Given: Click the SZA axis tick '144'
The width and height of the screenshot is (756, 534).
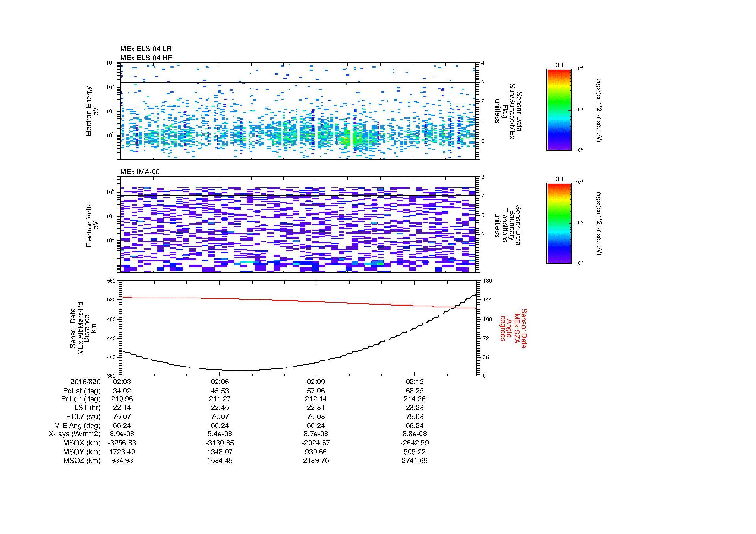Looking at the screenshot, I should pyautogui.click(x=487, y=300).
